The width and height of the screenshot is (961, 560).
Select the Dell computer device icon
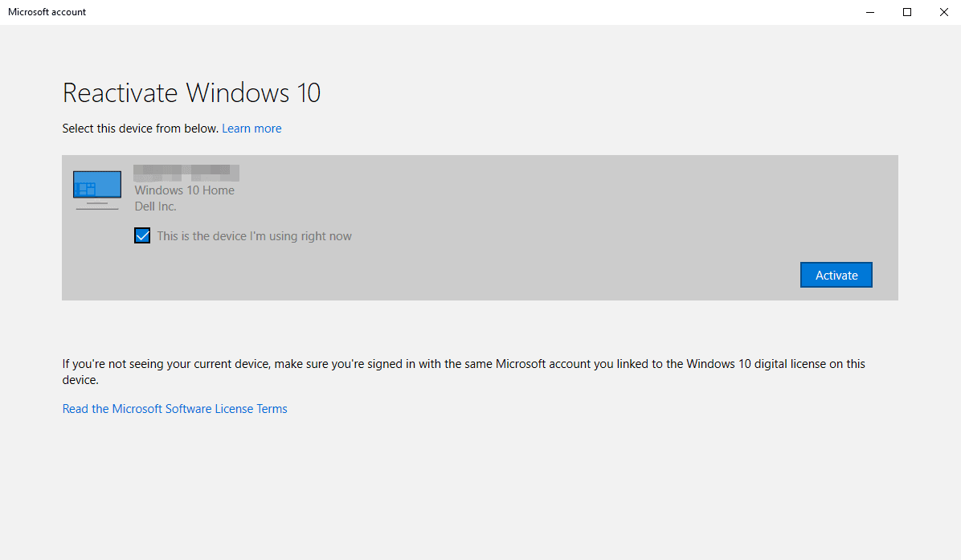97,190
